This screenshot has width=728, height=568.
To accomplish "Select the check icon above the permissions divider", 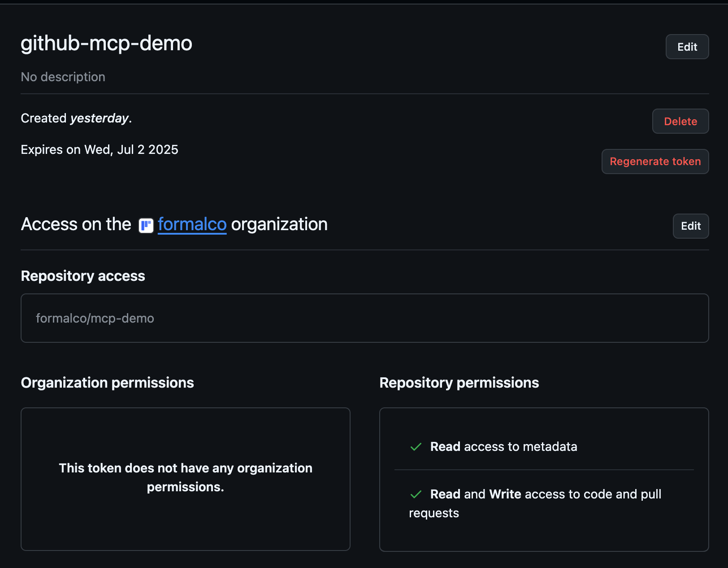I will [416, 447].
